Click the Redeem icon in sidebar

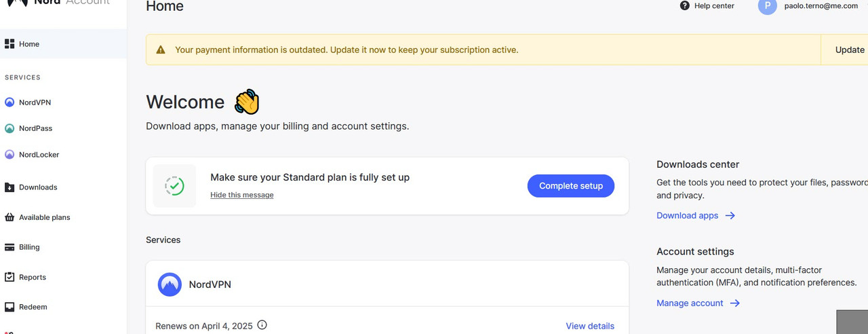point(9,307)
